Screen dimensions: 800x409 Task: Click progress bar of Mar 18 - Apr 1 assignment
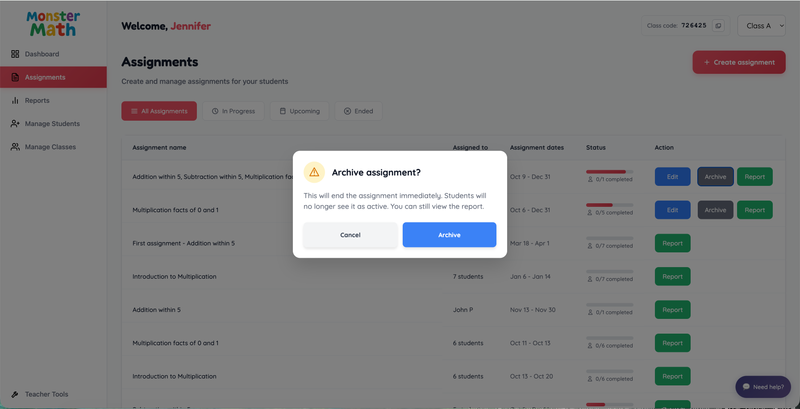click(x=610, y=238)
